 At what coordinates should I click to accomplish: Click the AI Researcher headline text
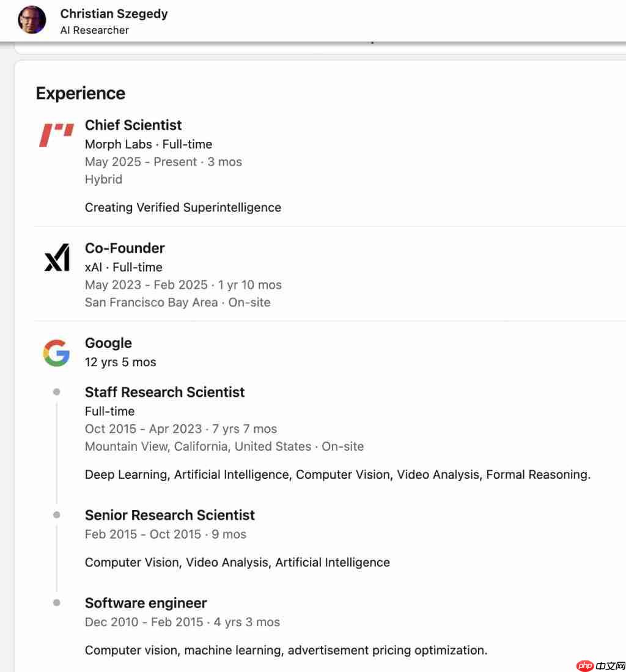(94, 30)
